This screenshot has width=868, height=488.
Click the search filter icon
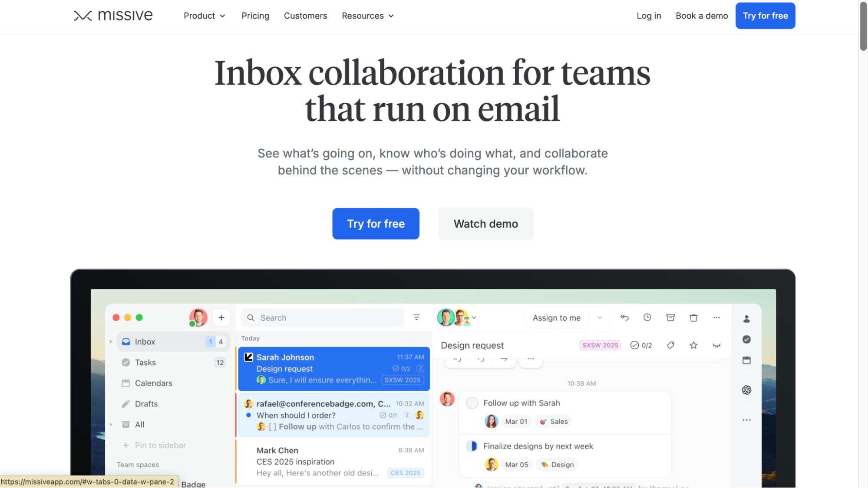pos(416,318)
